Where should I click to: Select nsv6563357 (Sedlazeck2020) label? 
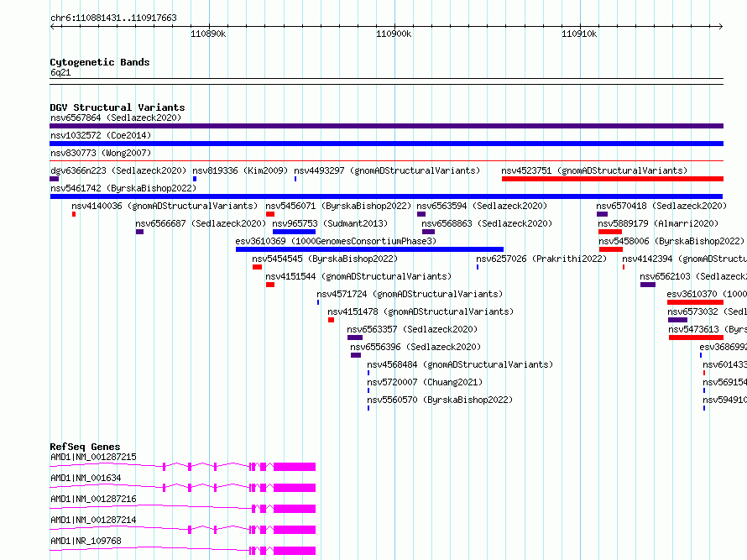(x=412, y=329)
